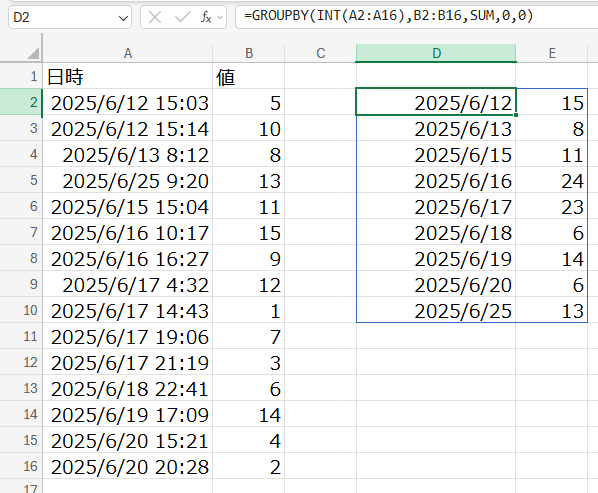This screenshot has width=598, height=493.
Task: Select column B header
Action: click(249, 53)
